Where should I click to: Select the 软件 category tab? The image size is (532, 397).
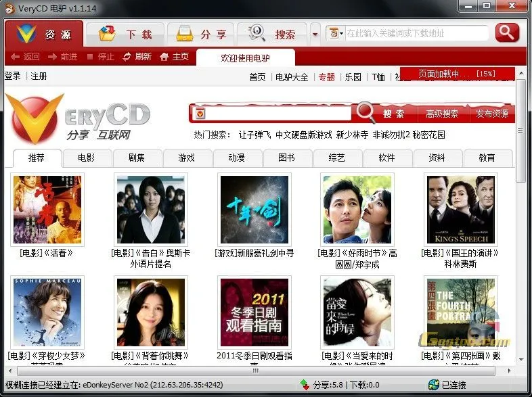387,158
